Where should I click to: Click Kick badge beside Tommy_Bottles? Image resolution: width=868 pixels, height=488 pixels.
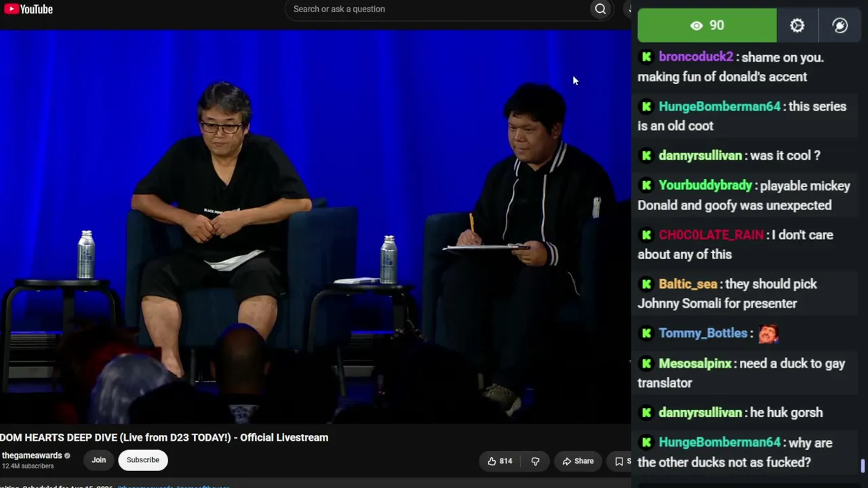tap(646, 333)
